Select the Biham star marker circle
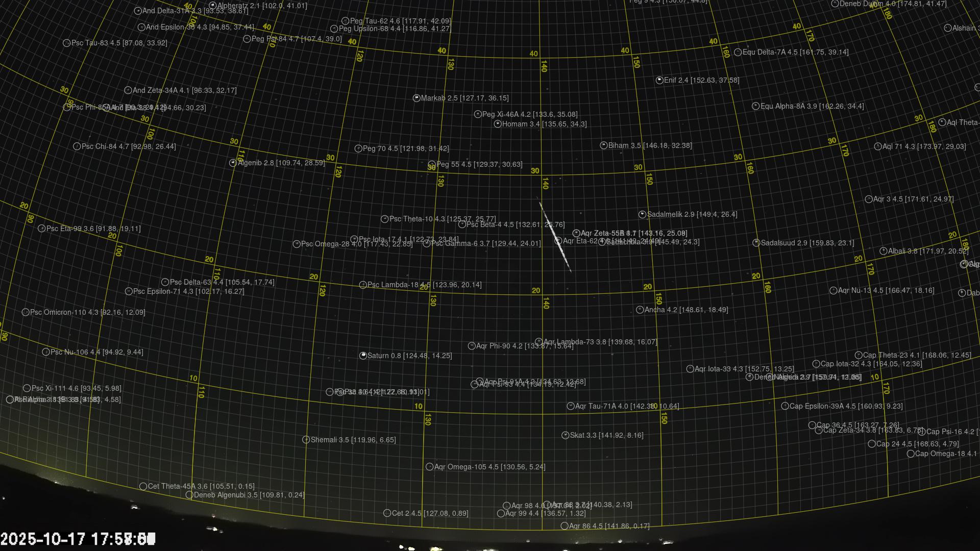The width and height of the screenshot is (980, 551). click(x=603, y=145)
